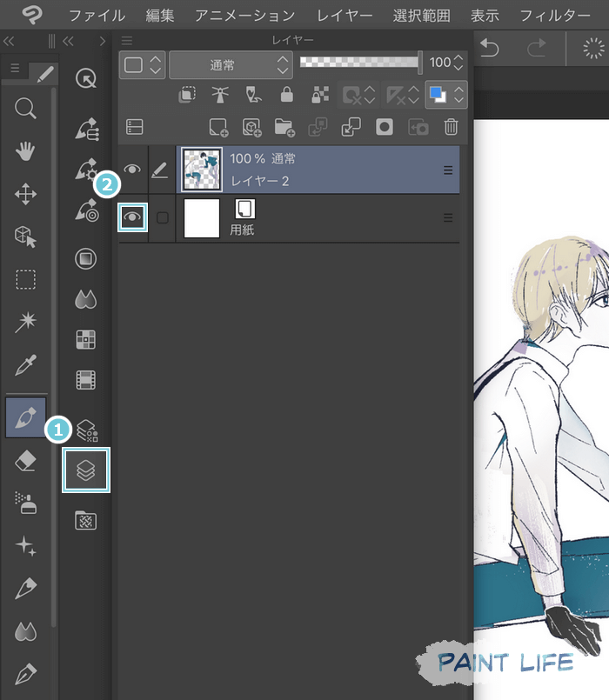The height and width of the screenshot is (700, 609).
Task: Open the Tool Property palette icon
Action: pyautogui.click(x=86, y=170)
